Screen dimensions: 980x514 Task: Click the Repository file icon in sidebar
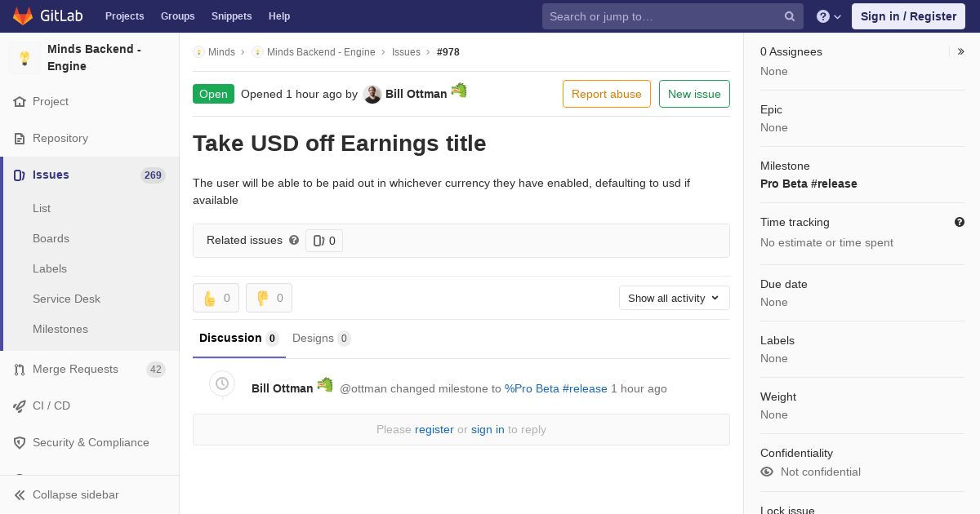[20, 139]
